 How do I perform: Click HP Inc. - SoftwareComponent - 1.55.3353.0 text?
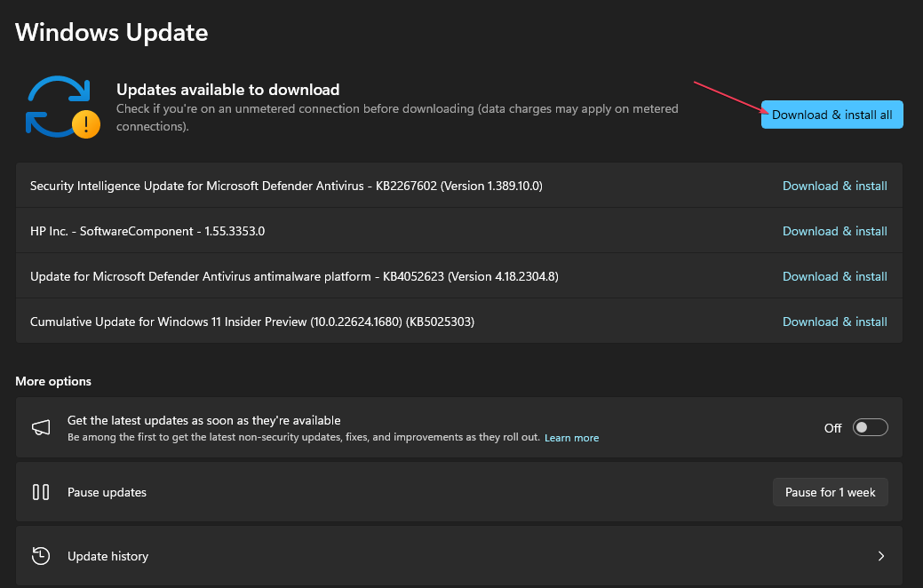point(147,231)
